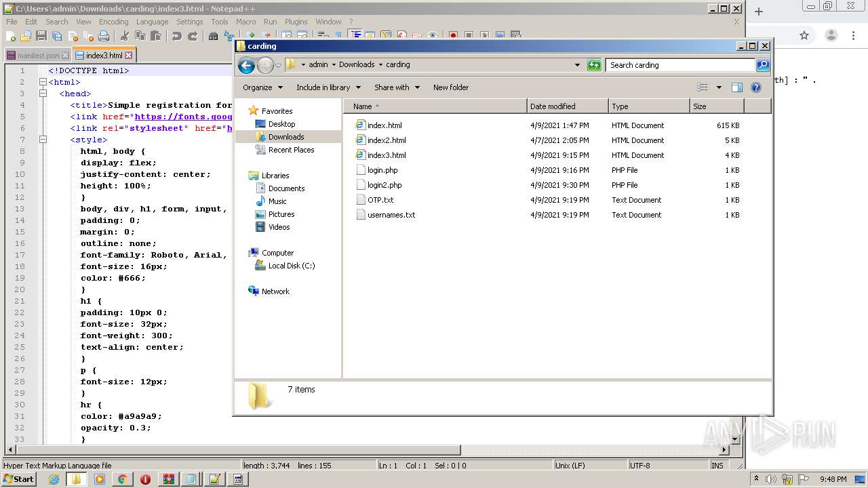Click the search magnifier in Explorer

coord(763,65)
